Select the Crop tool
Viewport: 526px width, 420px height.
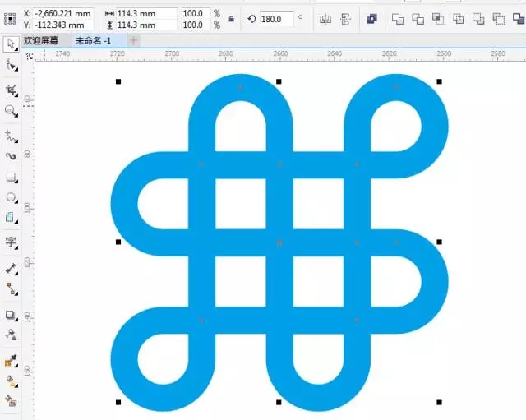(11, 90)
